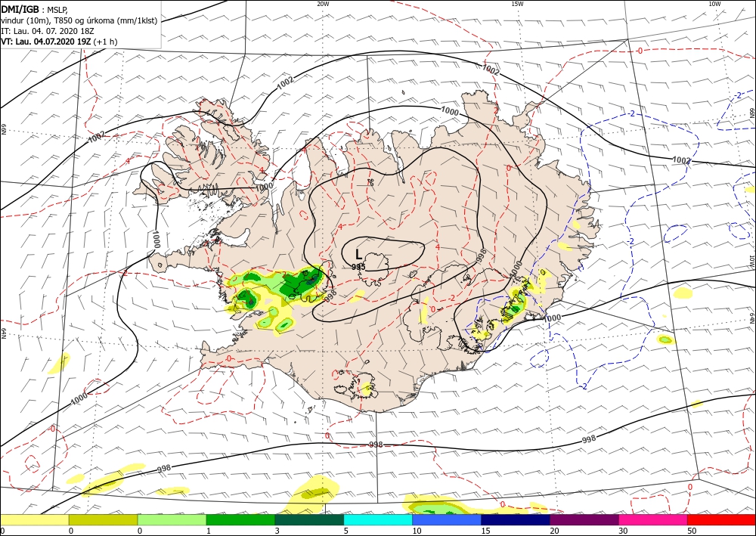
Task: Click legend value '1' under the scale
Action: tap(208, 531)
